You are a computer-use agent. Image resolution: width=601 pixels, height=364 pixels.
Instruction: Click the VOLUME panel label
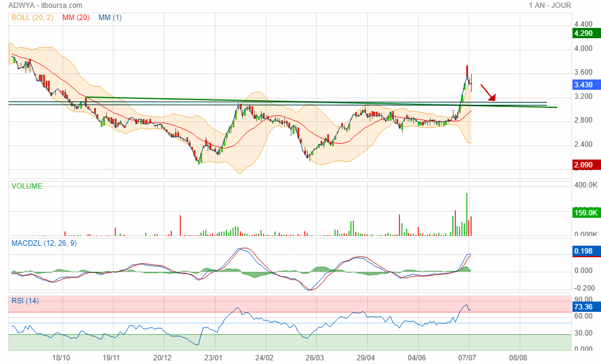pos(27,186)
